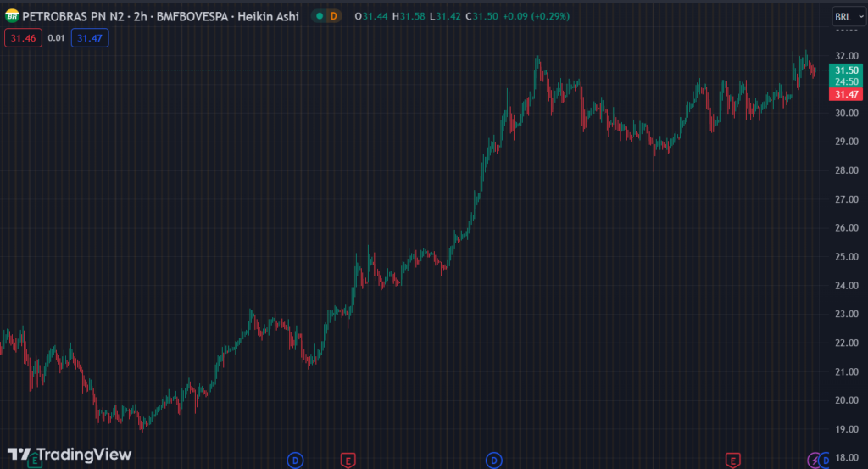Click the 24.00 price scale label
This screenshot has width=868, height=469.
847,286
